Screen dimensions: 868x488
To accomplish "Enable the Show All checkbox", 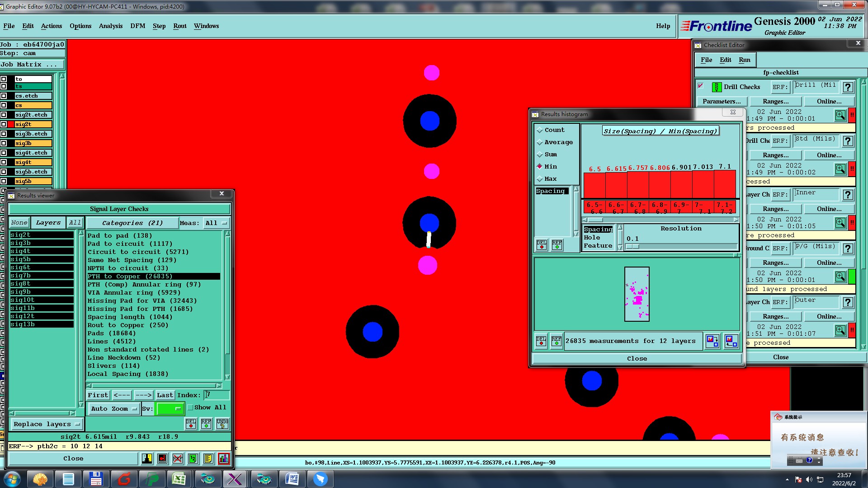I will tap(190, 407).
